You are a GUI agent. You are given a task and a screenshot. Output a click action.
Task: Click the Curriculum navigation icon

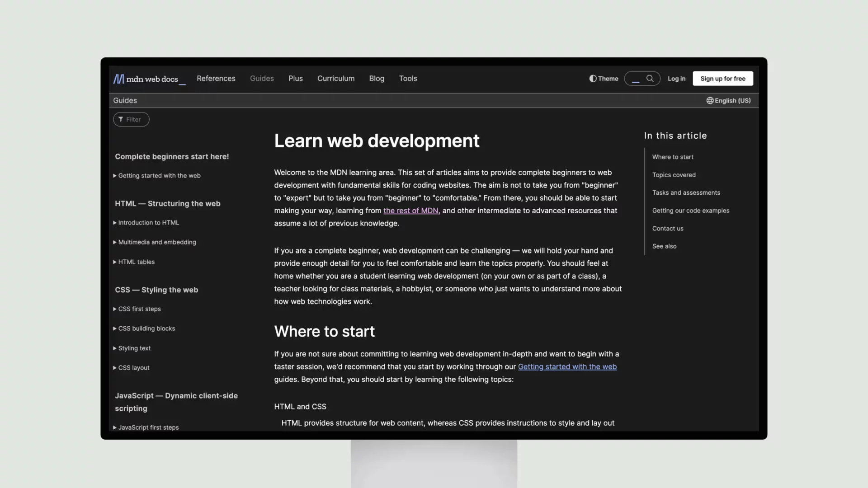pyautogui.click(x=335, y=78)
